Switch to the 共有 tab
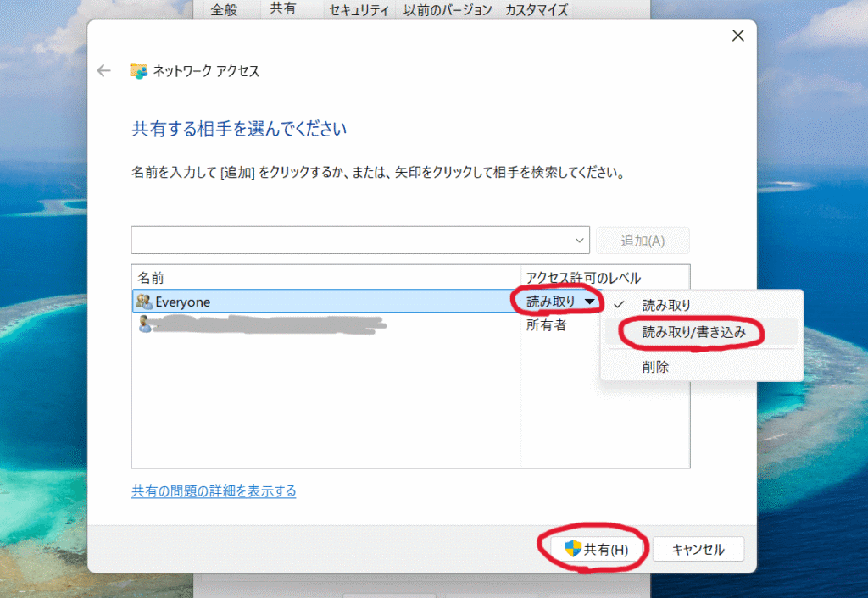868x598 pixels. coord(283,10)
